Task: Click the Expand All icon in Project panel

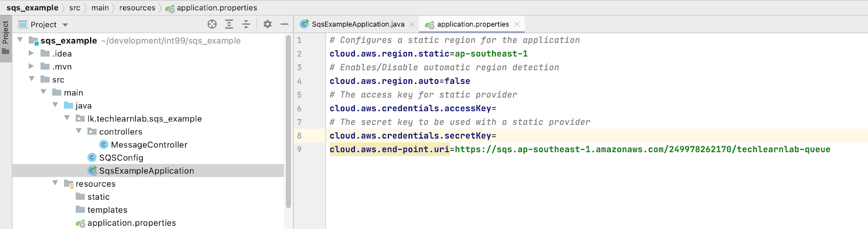Action: (229, 24)
